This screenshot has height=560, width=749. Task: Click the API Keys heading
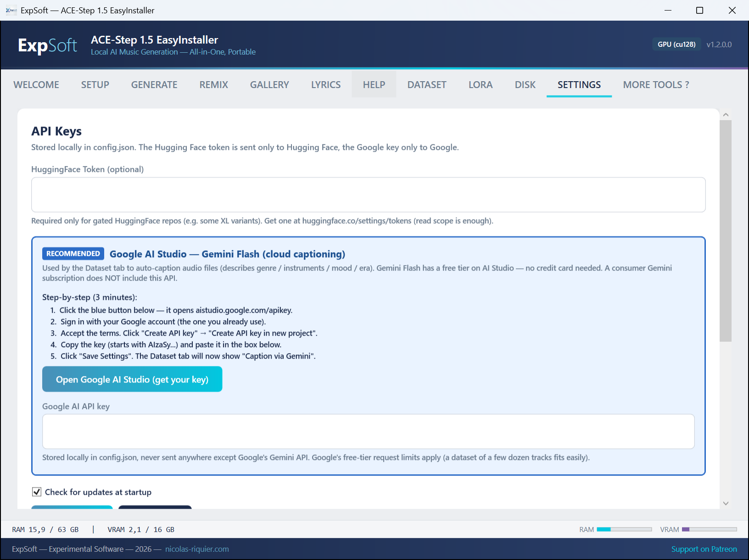point(56,131)
